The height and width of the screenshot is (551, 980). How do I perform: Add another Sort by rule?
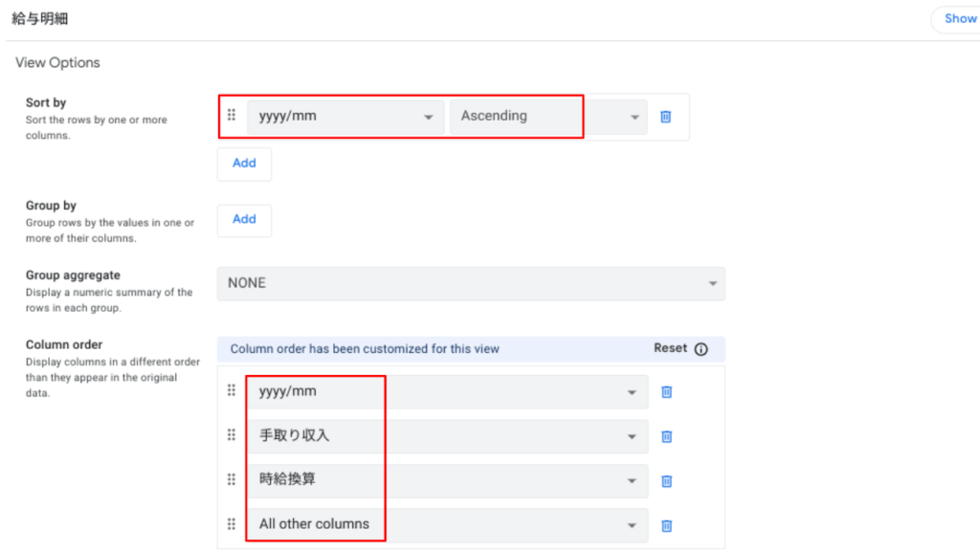tap(244, 164)
